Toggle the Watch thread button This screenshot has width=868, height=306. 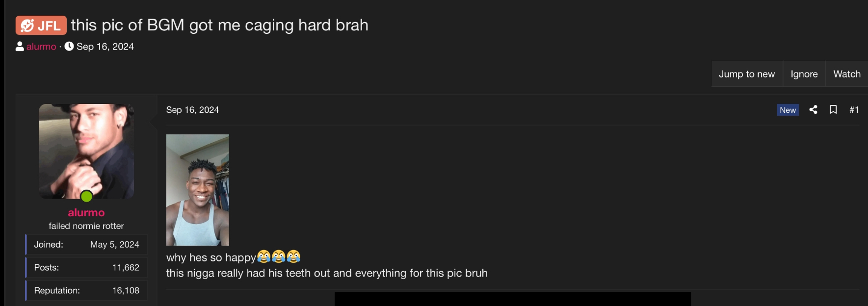pyautogui.click(x=846, y=74)
